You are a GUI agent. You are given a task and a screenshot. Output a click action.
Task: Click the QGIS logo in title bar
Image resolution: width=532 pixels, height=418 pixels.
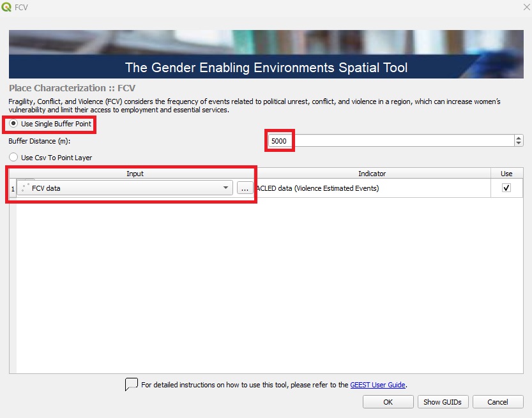(x=6, y=7)
